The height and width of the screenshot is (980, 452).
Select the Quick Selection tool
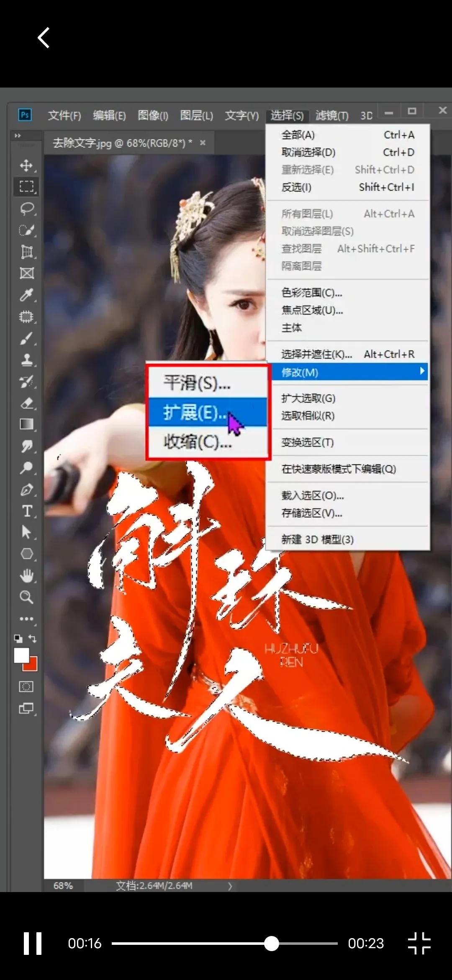(27, 230)
